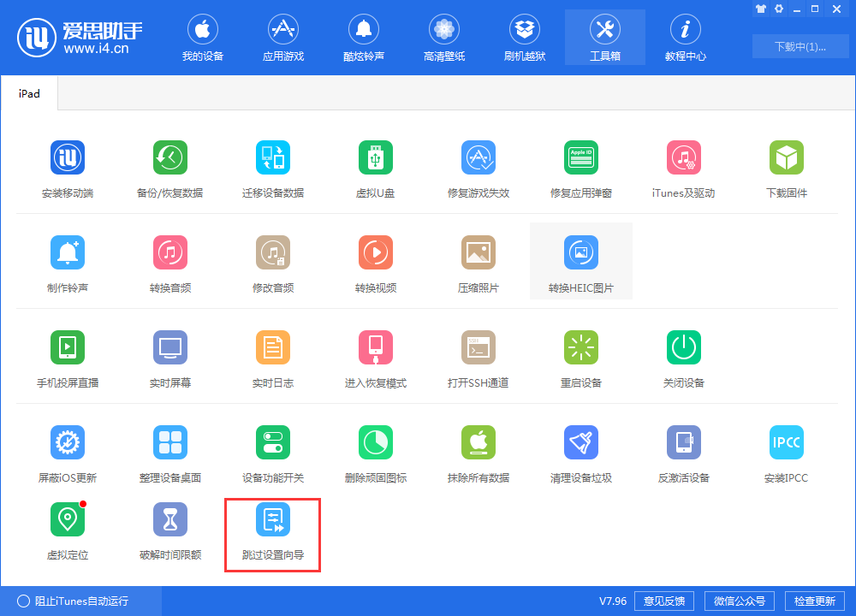Open 设备功能开关 device switches tool
856x616 pixels.
[273, 451]
